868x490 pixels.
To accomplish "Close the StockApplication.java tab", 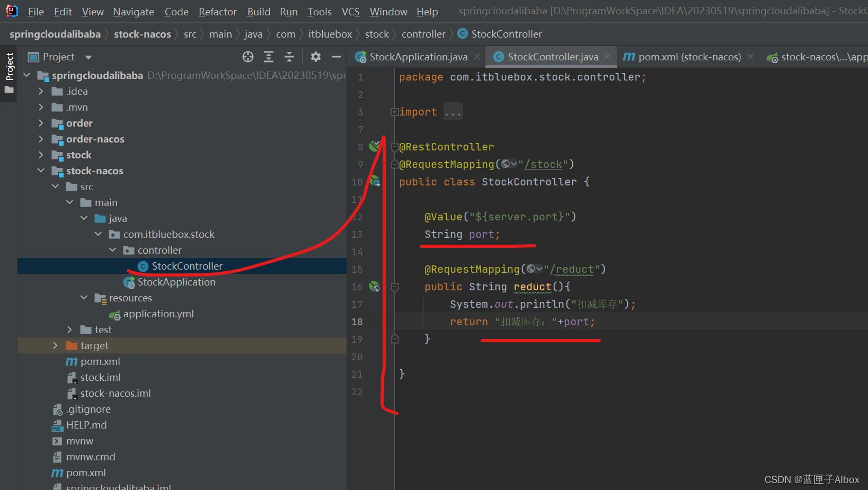I will click(x=477, y=57).
